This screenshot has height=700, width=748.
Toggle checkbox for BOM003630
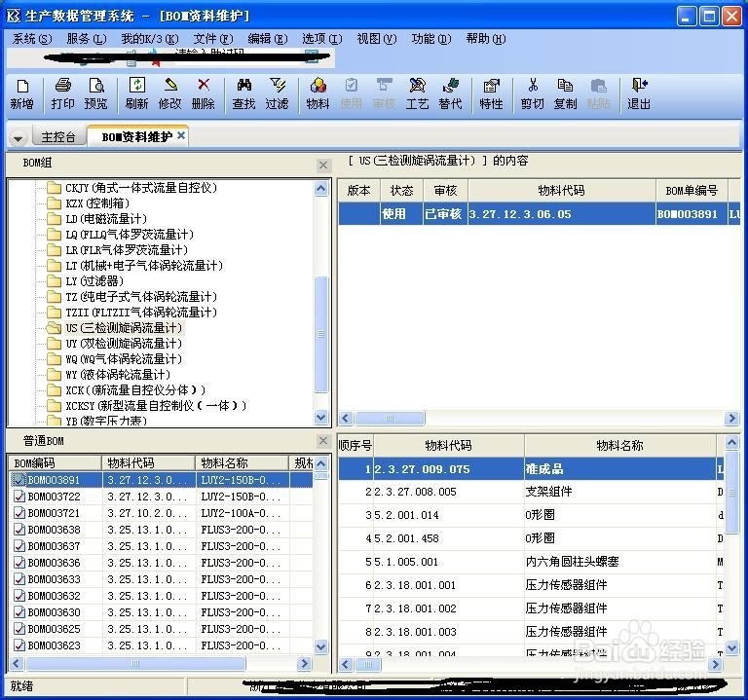click(19, 612)
